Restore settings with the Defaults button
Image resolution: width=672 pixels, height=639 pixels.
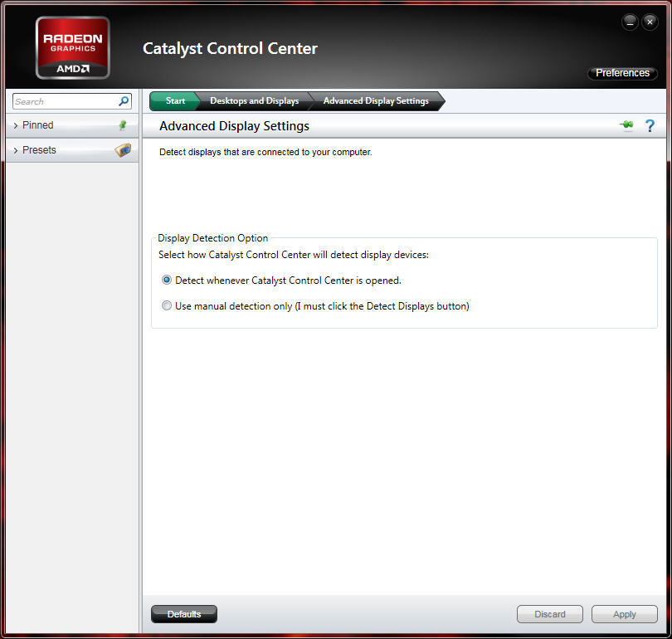[x=184, y=614]
